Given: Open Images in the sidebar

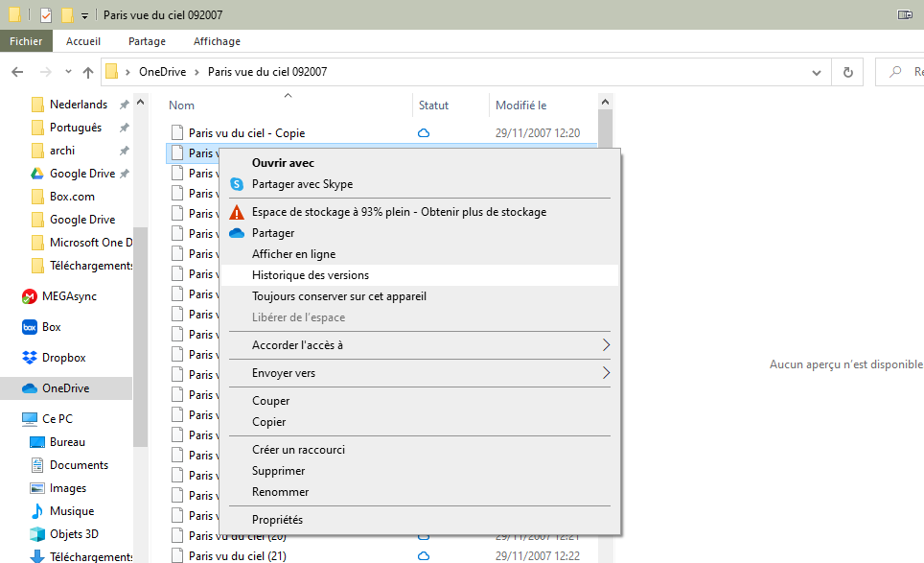Looking at the screenshot, I should tap(58, 488).
